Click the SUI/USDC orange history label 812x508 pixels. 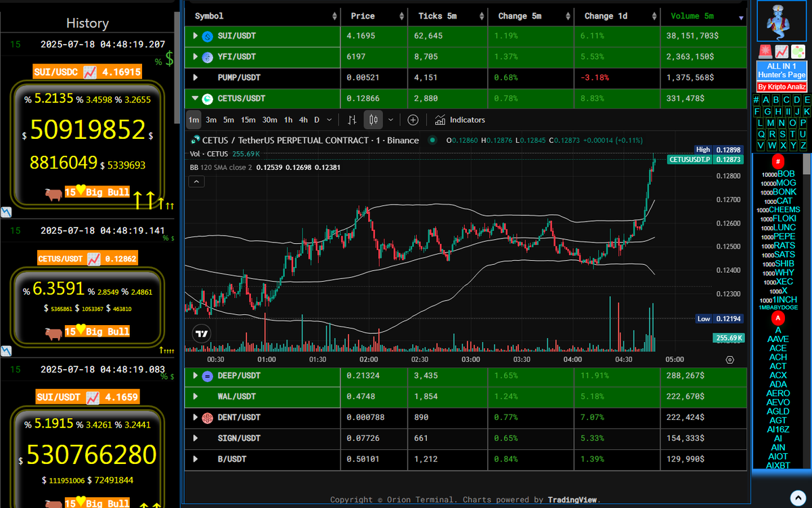tap(87, 72)
